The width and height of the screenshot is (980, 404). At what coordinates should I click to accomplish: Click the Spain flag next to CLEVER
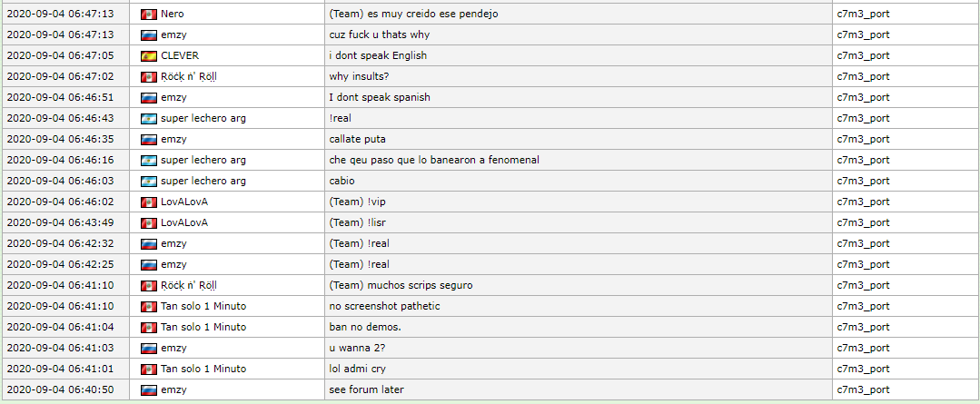[x=149, y=56]
